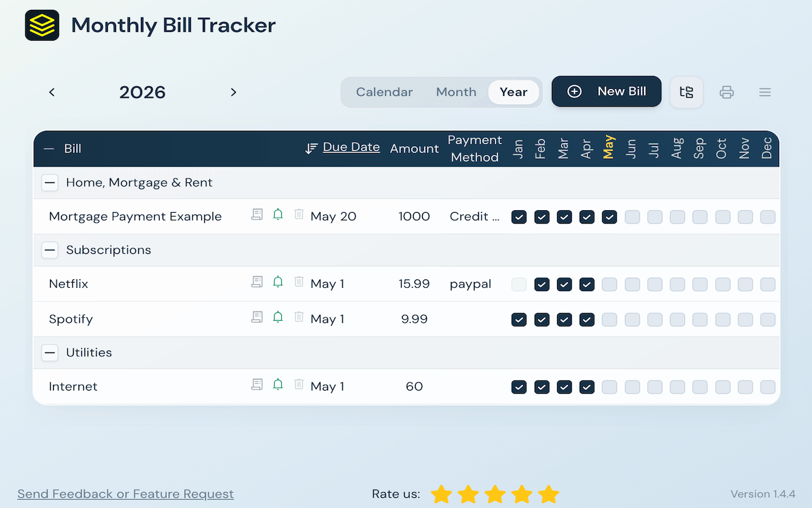
Task: Click the Amount column header
Action: [414, 149]
